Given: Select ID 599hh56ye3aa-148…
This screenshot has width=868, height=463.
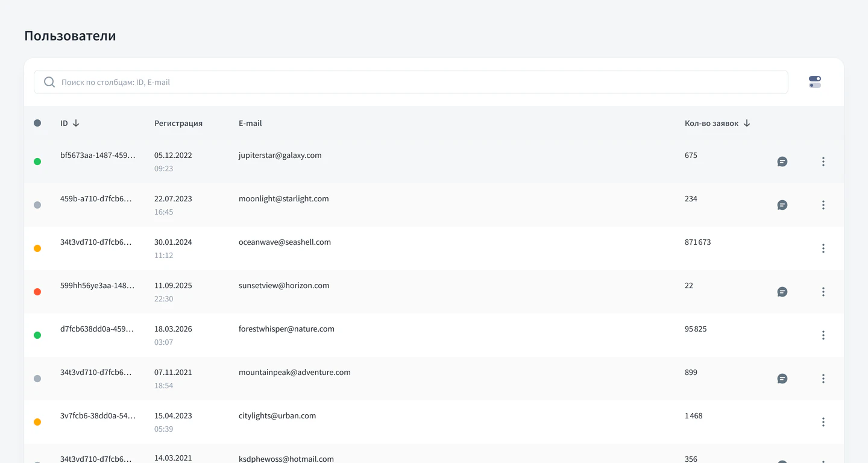Looking at the screenshot, I should (x=98, y=285).
